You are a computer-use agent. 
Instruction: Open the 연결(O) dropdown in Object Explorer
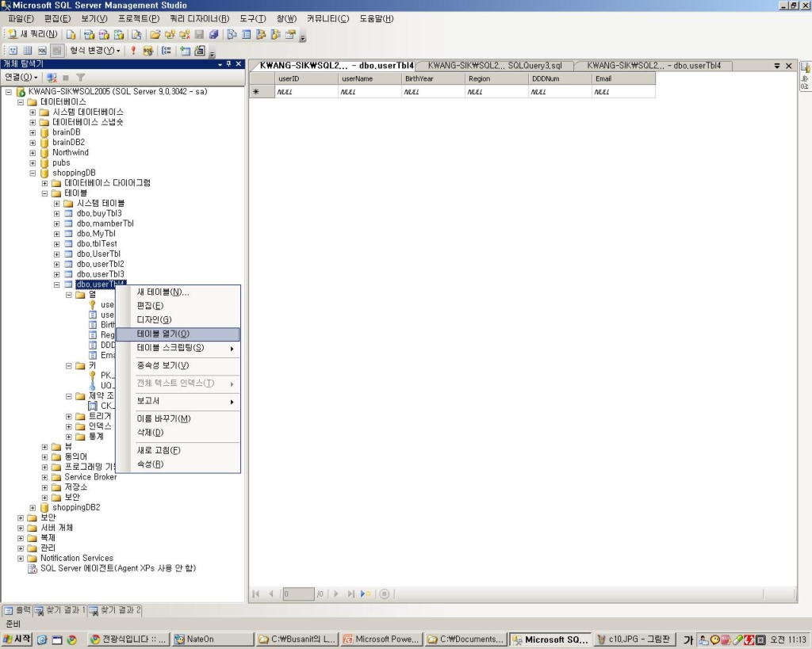click(x=21, y=77)
